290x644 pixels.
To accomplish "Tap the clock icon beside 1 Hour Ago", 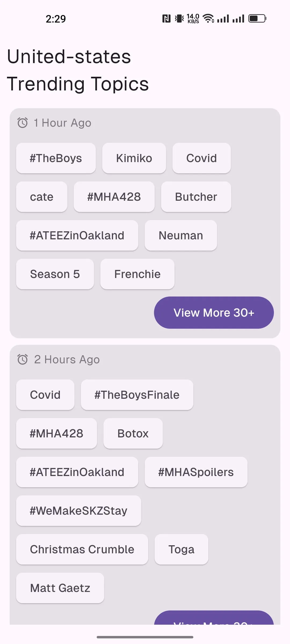I will click(x=23, y=123).
